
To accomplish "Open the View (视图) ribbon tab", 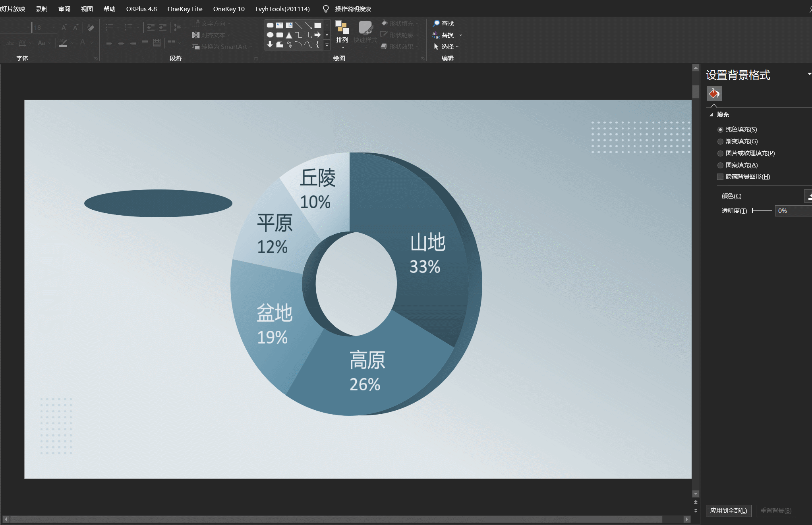I will [x=87, y=9].
